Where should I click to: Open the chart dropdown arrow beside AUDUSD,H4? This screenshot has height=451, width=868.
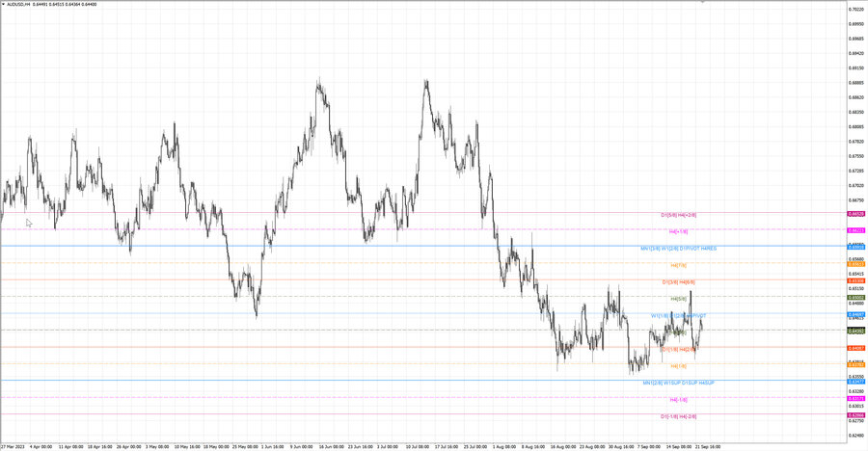(3, 5)
